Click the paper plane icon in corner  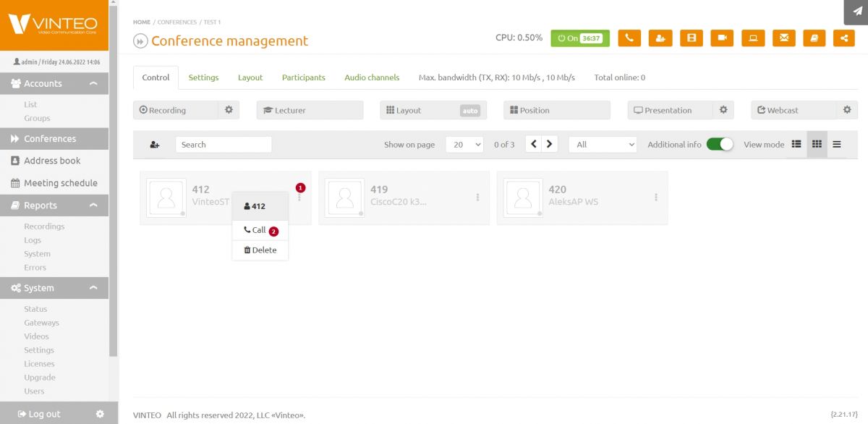click(x=856, y=12)
